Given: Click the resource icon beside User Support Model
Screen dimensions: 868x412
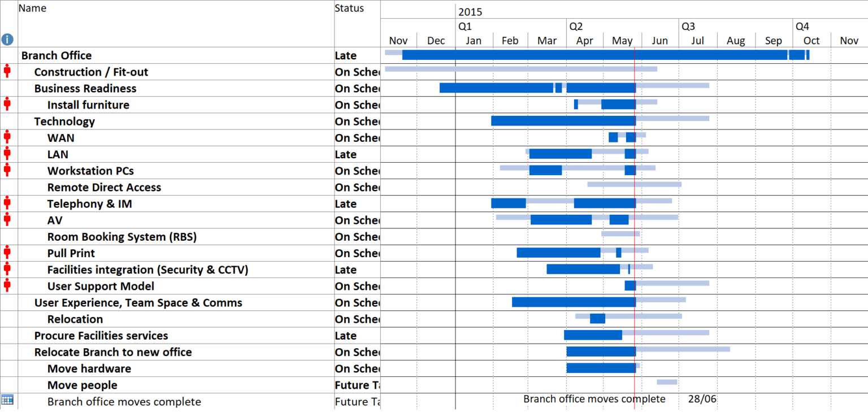Looking at the screenshot, I should coord(7,285).
